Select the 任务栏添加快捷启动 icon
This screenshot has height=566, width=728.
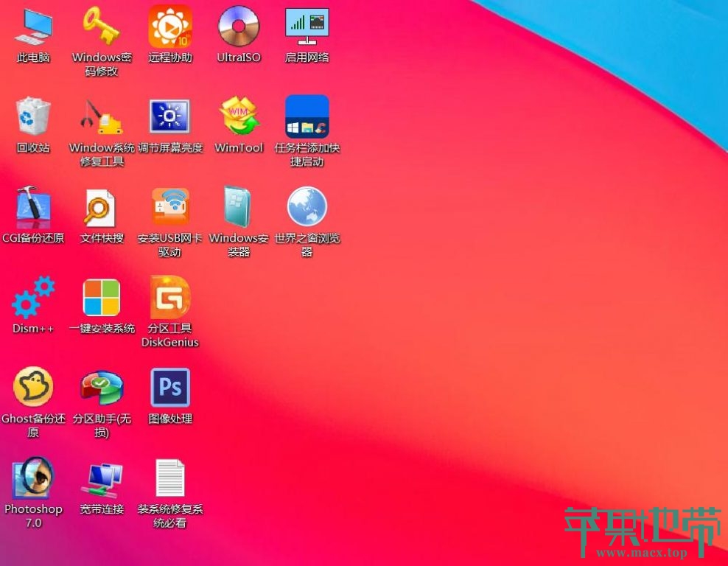(x=307, y=117)
